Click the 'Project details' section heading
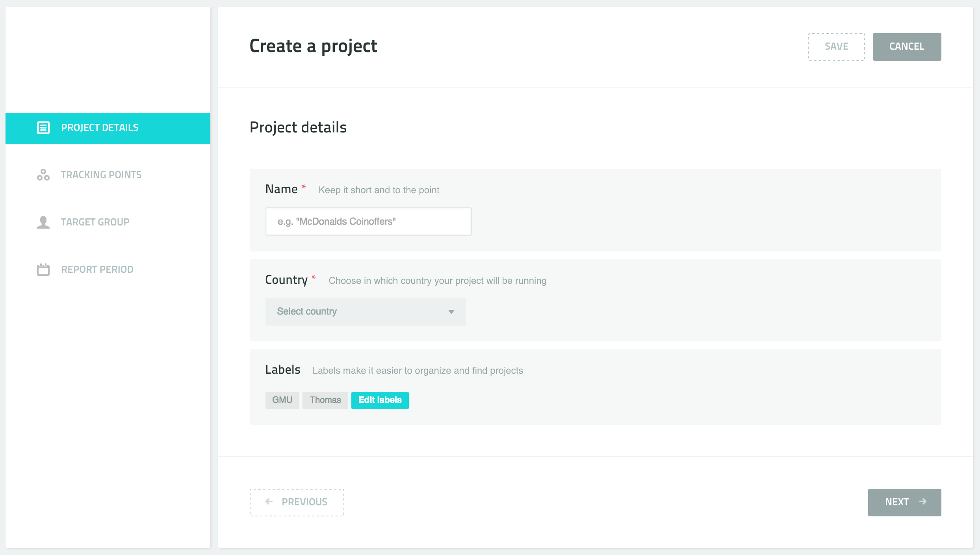 click(298, 127)
